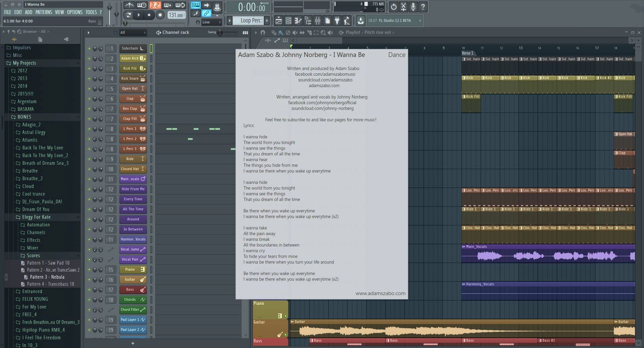Image resolution: width=644 pixels, height=348 pixels.
Task: Open the help question mark icon
Action: click(x=423, y=6)
